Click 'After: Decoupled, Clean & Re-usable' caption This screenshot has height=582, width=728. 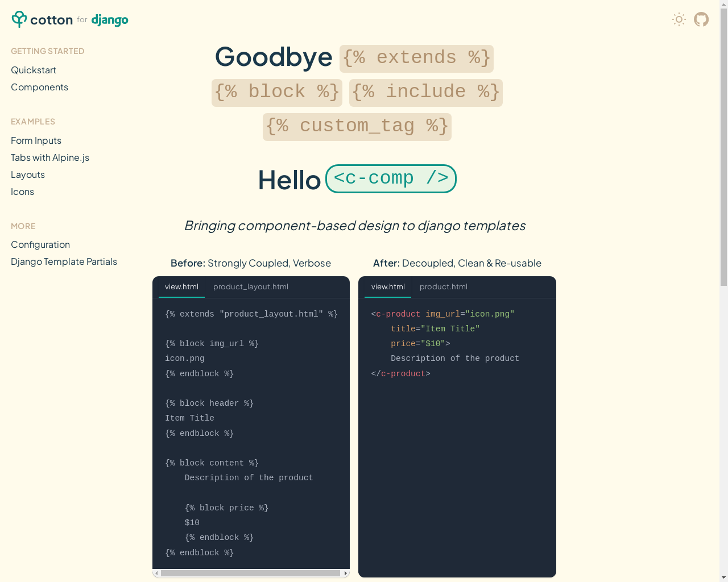tap(457, 263)
